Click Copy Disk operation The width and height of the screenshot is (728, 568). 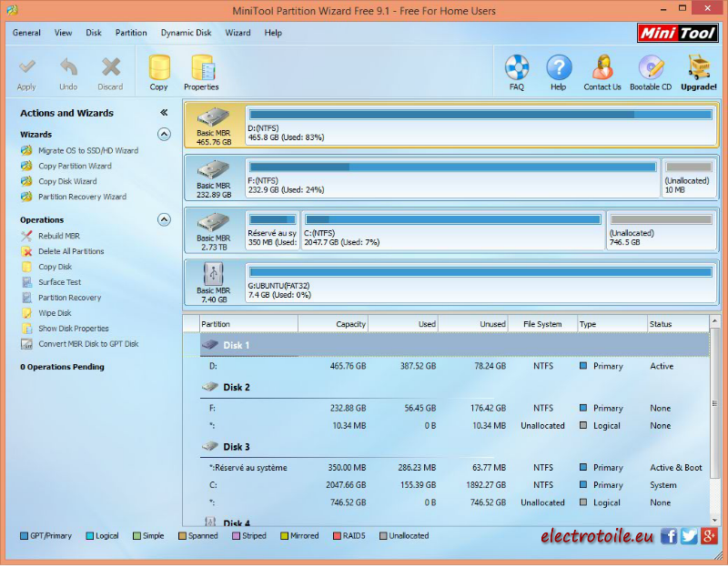tap(56, 267)
